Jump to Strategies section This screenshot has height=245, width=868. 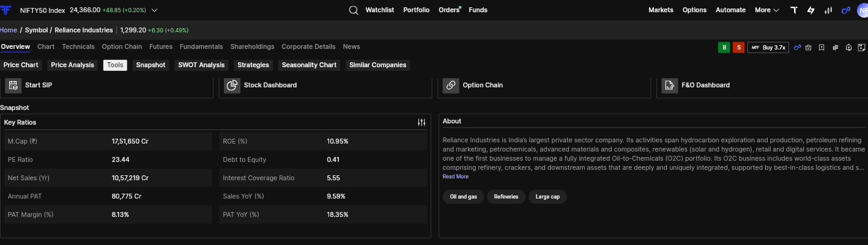(253, 65)
